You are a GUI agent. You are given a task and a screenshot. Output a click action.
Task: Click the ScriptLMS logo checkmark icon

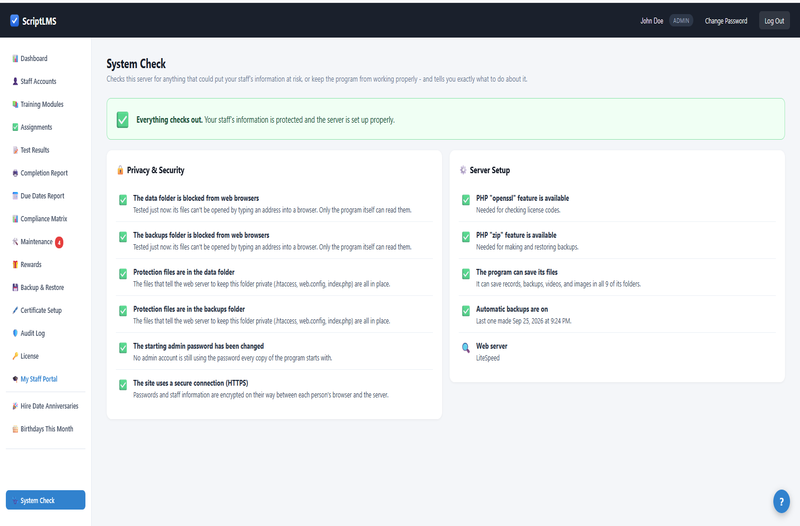coord(14,20)
